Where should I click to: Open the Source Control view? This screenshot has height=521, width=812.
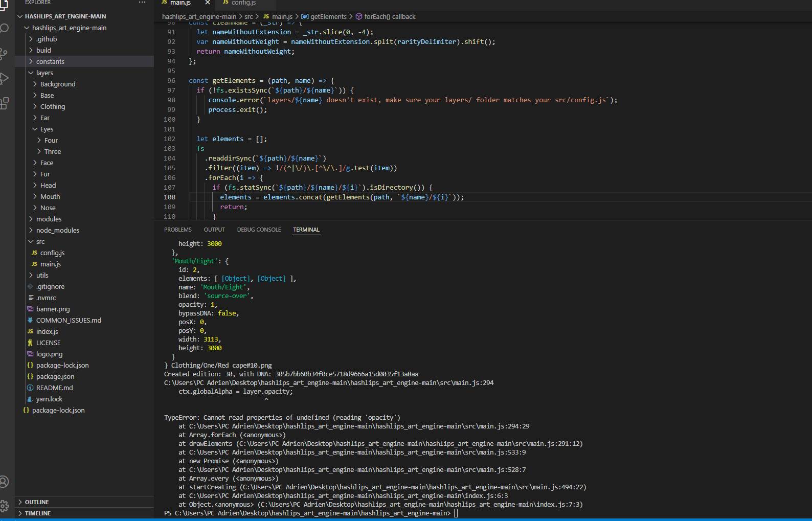(x=4, y=54)
